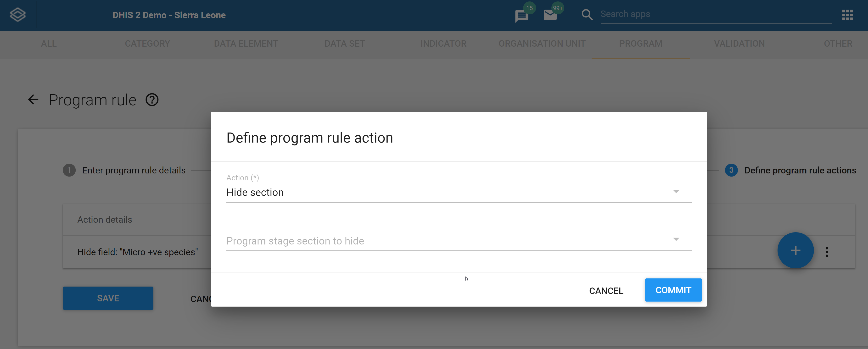
Task: Click the blue Save button
Action: [108, 298]
